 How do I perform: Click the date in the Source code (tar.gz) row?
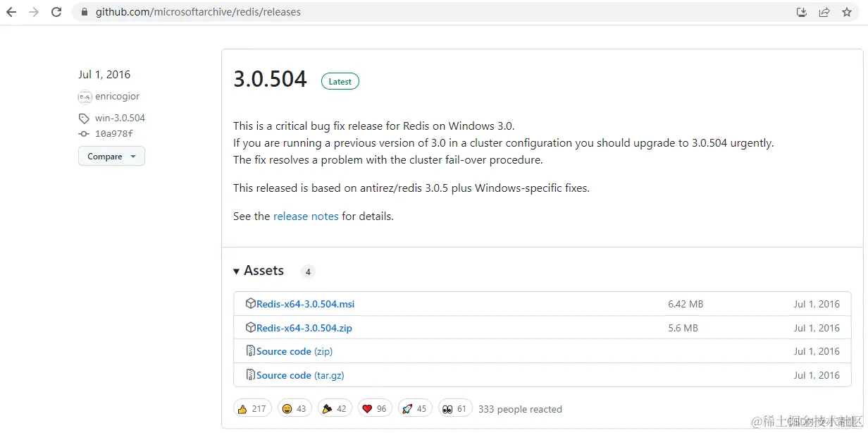[817, 375]
